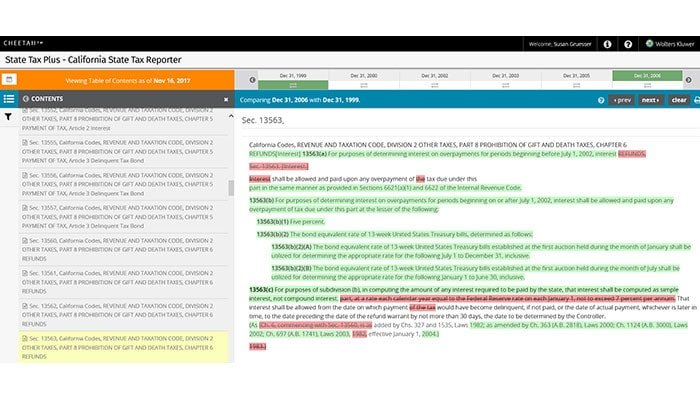Click the clear button
This screenshot has width=700, height=400.
coord(677,100)
